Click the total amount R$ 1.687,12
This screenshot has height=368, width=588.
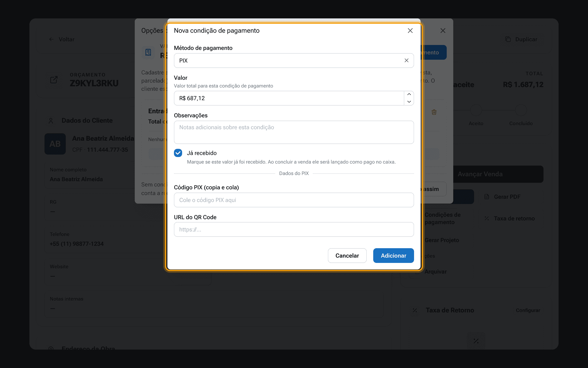pyautogui.click(x=523, y=84)
